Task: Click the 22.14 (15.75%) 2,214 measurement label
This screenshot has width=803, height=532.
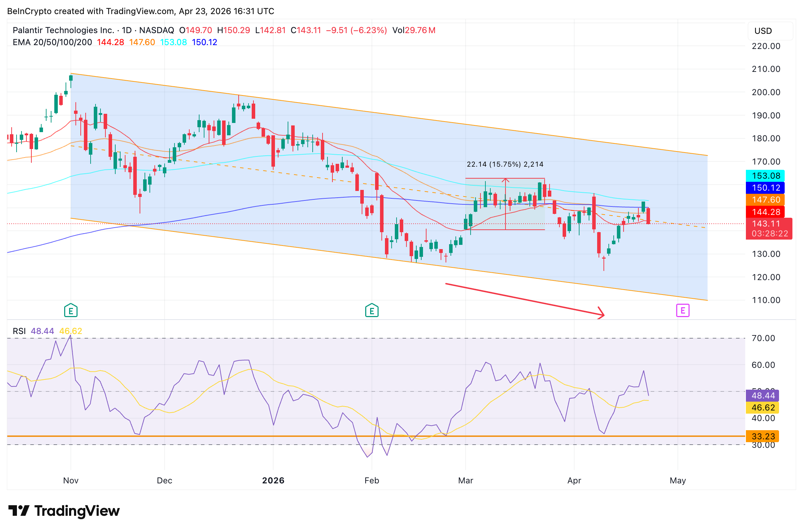Action: tap(505, 164)
